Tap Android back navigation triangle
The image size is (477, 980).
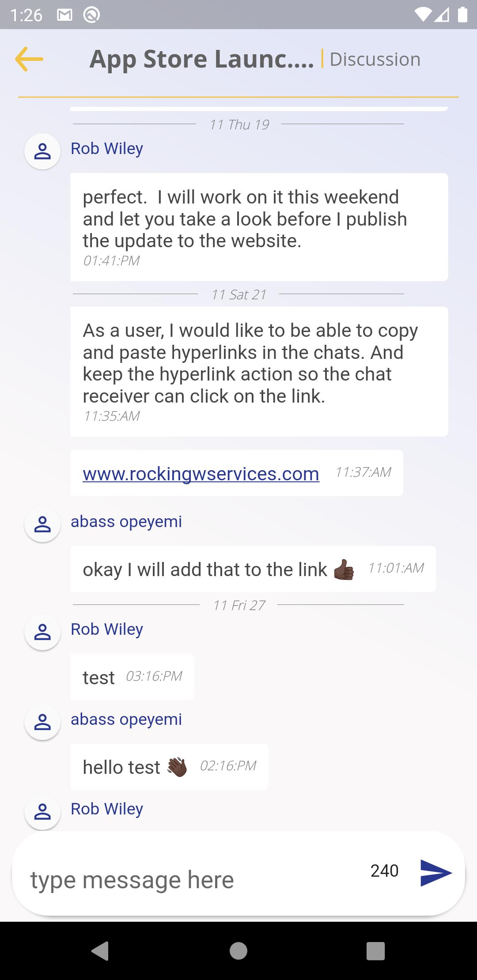tap(100, 950)
